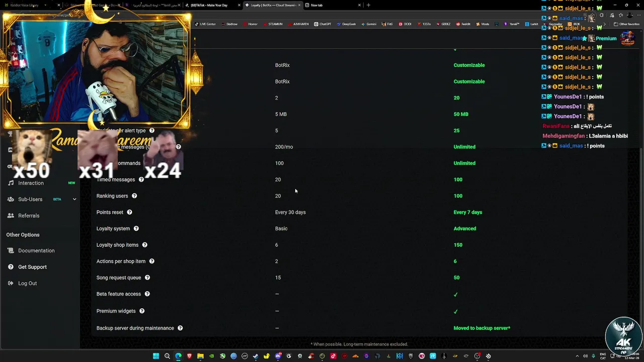Open Interaction page in sidebar
644x362 pixels.
[31, 183]
